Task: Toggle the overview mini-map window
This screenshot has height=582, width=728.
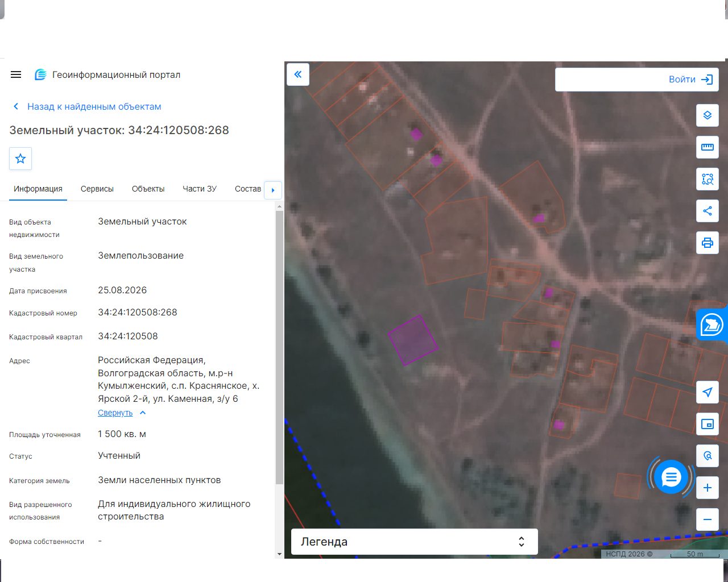Action: click(708, 424)
